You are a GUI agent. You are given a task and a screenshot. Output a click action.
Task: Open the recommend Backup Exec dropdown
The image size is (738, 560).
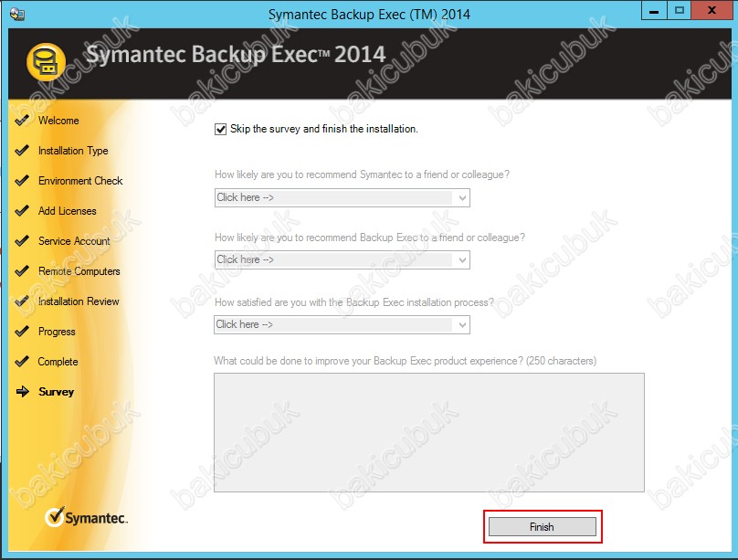click(x=343, y=259)
